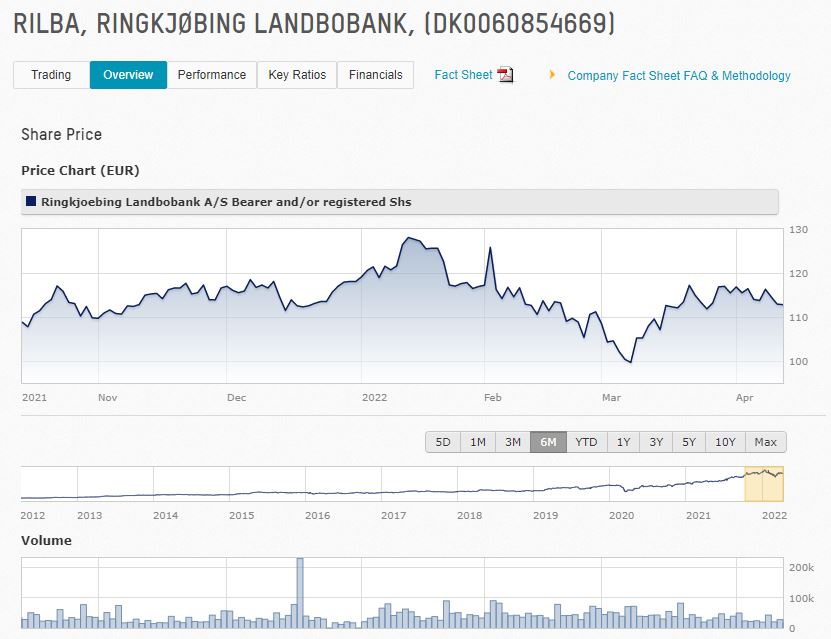Open Company Fact Sheet FAQ & Methodology
Image resolution: width=831 pixels, height=639 pixels.
pos(678,76)
